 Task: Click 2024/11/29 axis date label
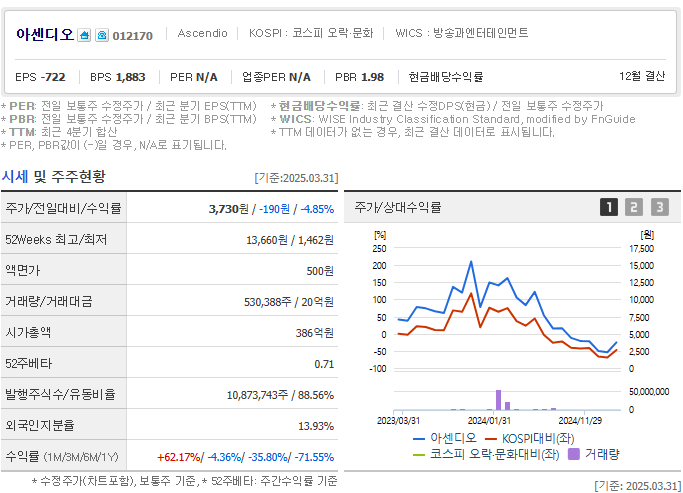(x=580, y=421)
